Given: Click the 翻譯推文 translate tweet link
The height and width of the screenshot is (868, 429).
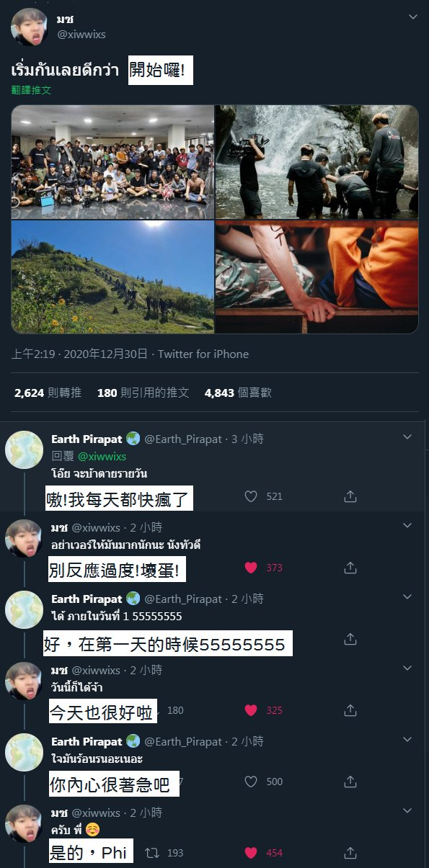Looking at the screenshot, I should [x=31, y=91].
